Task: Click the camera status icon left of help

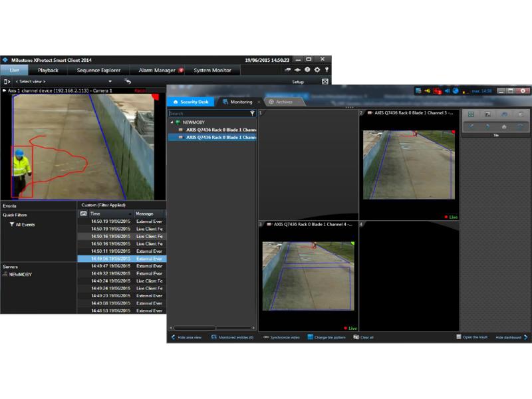Action: click(297, 70)
